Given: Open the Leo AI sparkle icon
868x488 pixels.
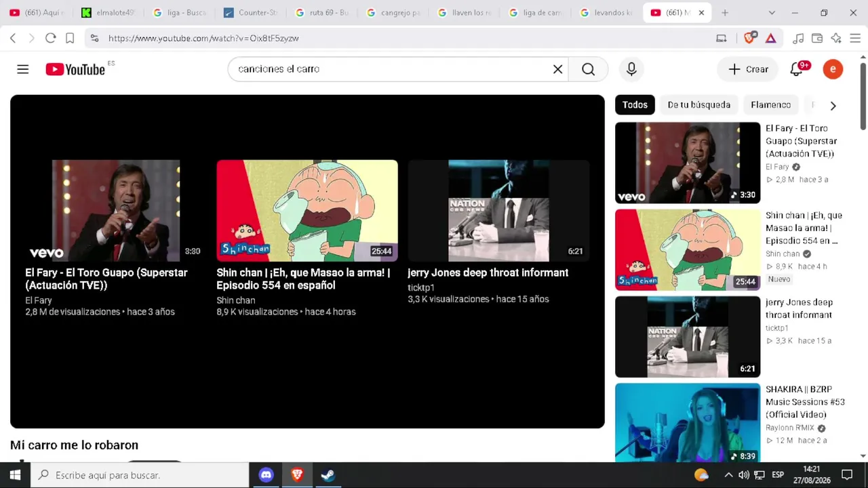Looking at the screenshot, I should 836,38.
